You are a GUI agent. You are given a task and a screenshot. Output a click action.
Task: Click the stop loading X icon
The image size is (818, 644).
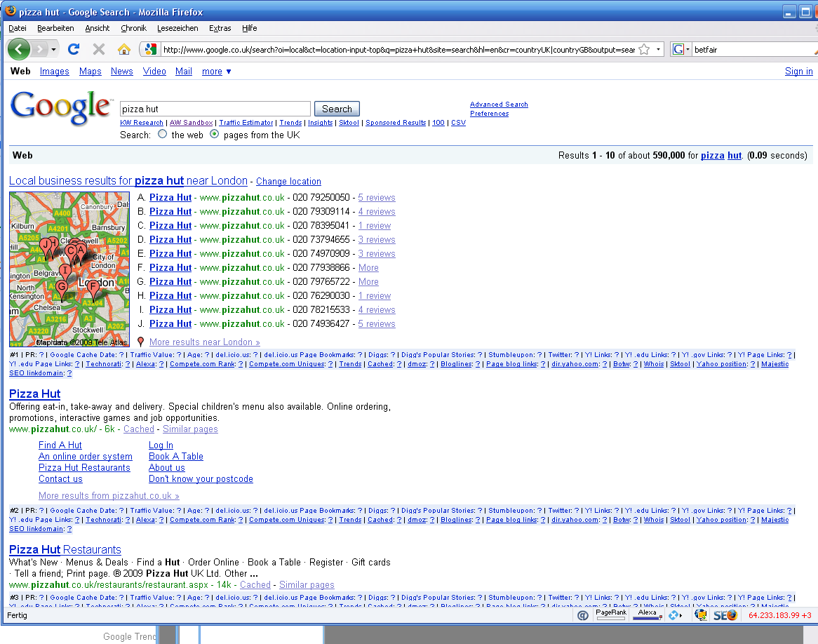point(99,50)
